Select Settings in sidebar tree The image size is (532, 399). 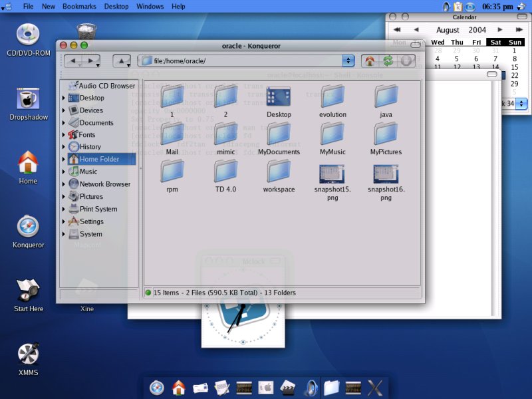point(86,221)
